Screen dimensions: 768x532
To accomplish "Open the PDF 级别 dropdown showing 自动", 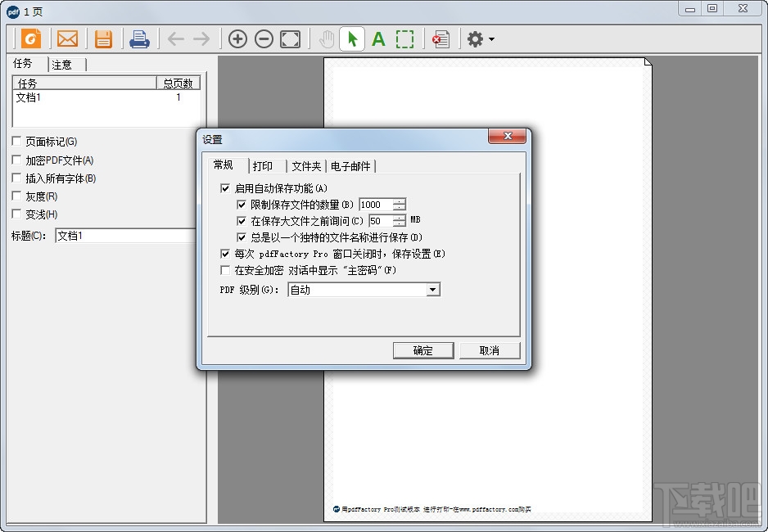I will pyautogui.click(x=432, y=289).
